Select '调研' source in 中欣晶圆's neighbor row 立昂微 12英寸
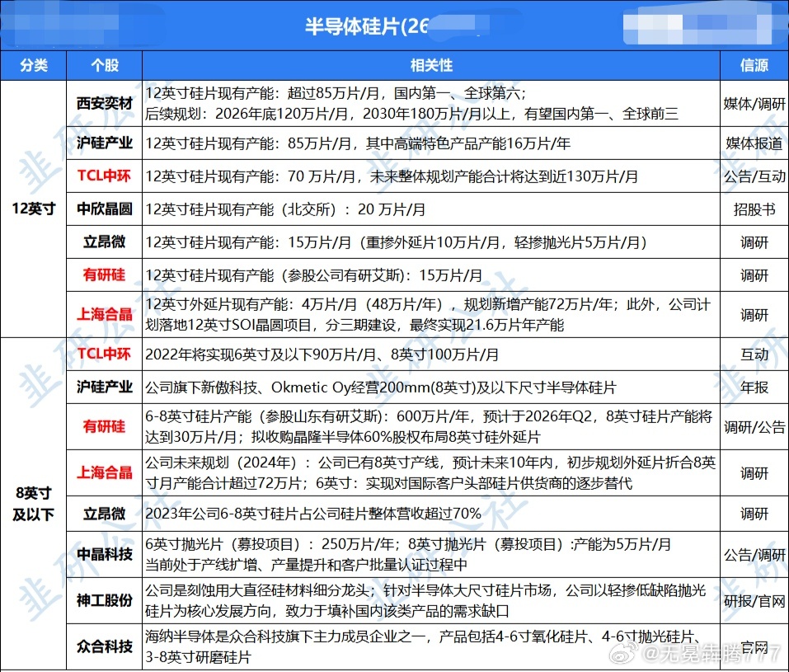789x672 pixels. tap(754, 242)
